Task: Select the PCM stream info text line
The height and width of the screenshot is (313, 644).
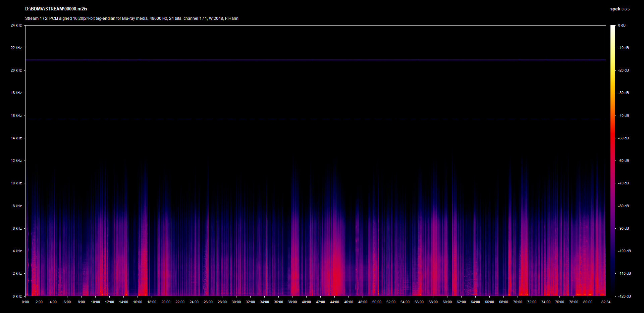Action: (x=131, y=18)
